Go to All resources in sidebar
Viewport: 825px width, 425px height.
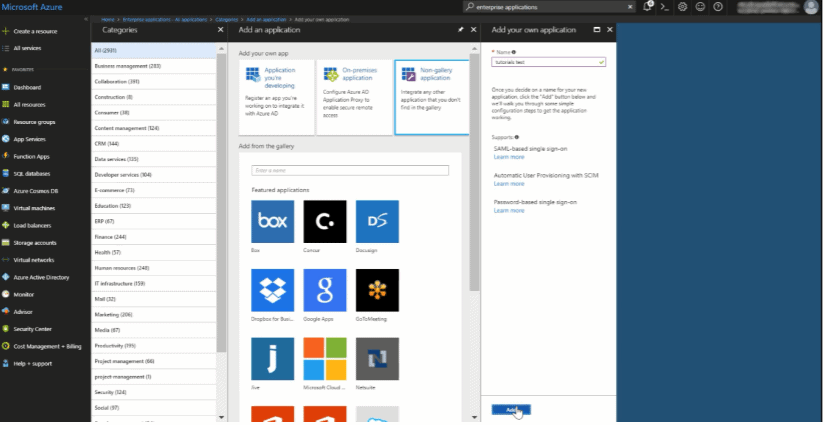29,105
